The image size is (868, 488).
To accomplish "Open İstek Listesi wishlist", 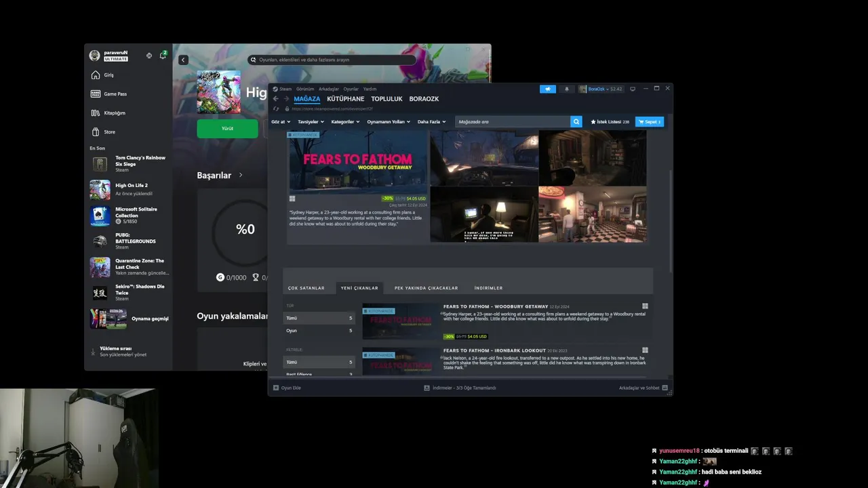I will pos(610,122).
